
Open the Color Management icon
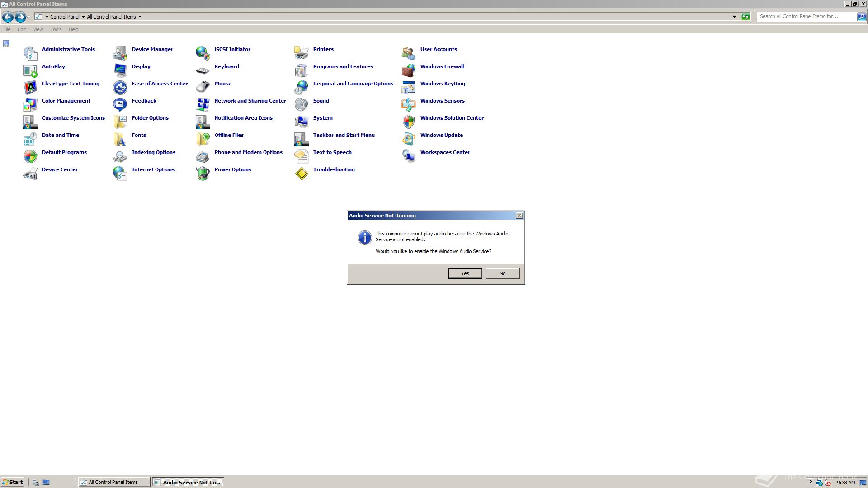pyautogui.click(x=30, y=104)
